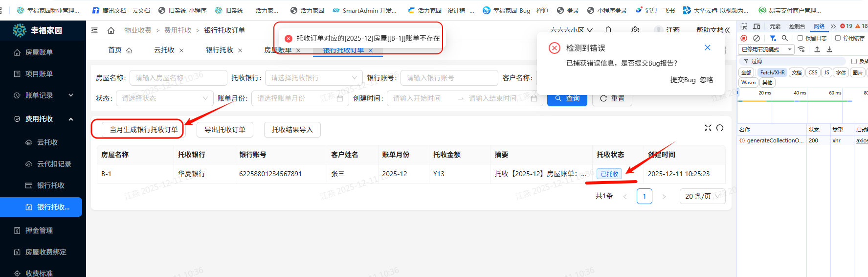Toggle the Fetch/XHR request filter
Viewport: 868px width, 277px height.
point(772,72)
